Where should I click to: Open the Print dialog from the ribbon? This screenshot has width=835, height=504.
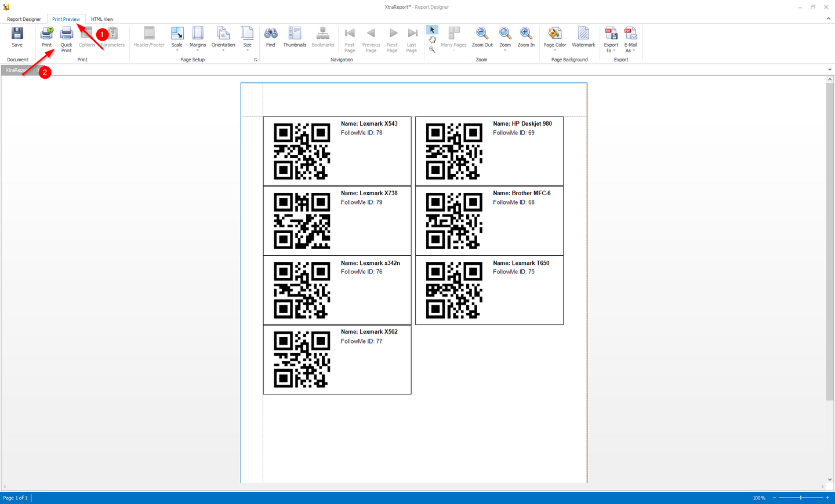(x=47, y=38)
